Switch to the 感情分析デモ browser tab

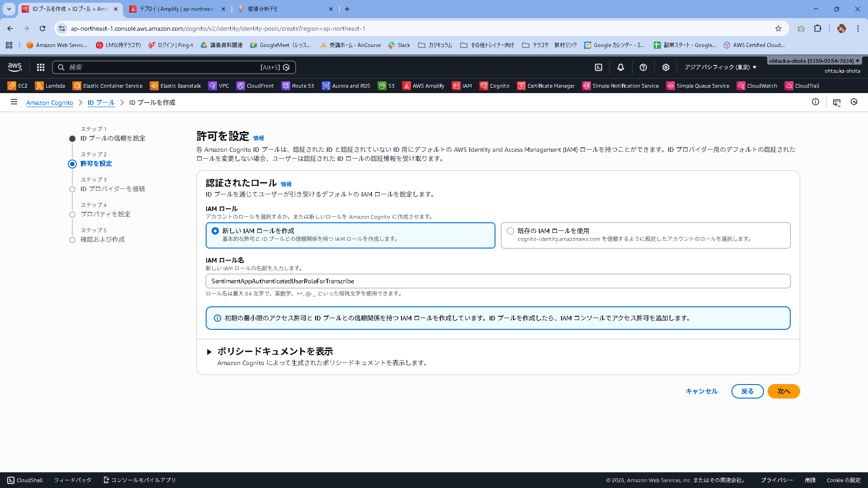coord(262,9)
